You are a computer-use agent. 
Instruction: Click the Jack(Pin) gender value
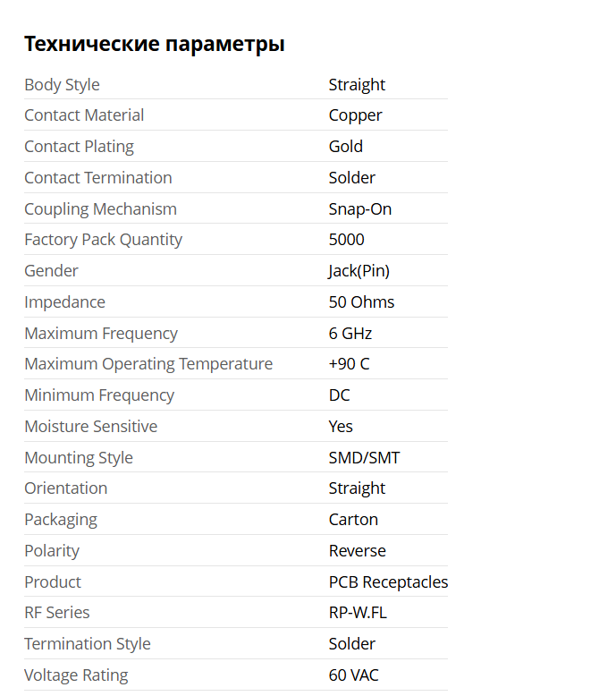tap(359, 271)
